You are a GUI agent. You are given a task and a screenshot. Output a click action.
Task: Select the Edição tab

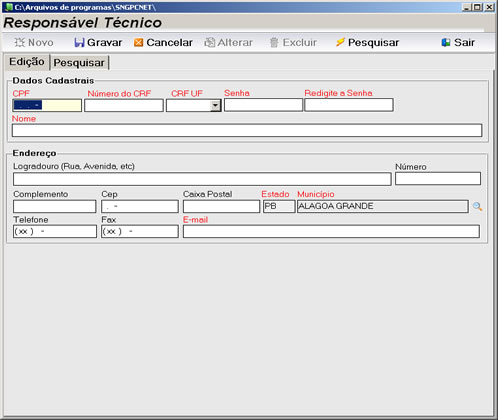coord(27,62)
